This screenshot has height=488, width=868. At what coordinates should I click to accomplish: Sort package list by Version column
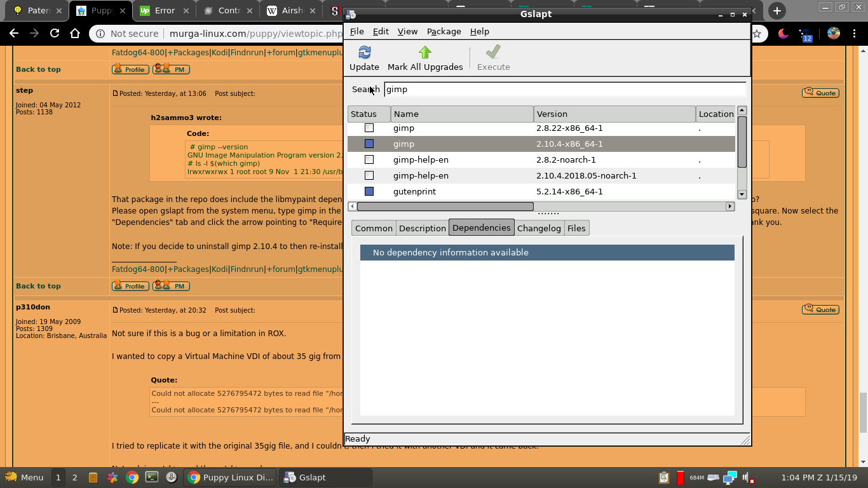(614, 114)
